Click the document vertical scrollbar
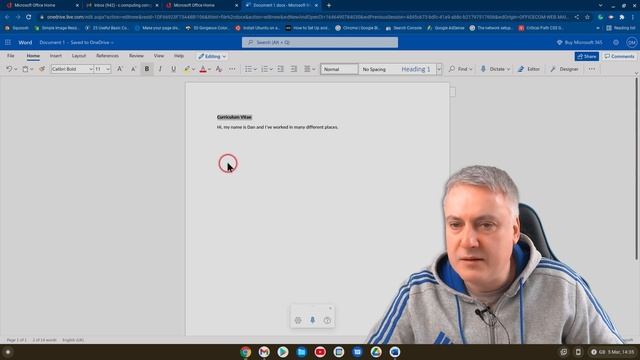 636,168
